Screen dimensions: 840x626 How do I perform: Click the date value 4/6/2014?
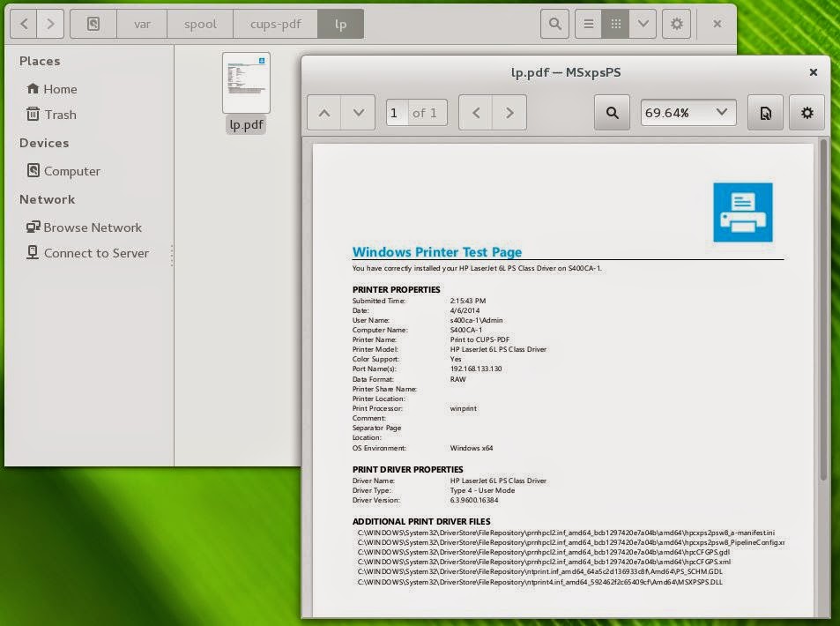pos(465,310)
